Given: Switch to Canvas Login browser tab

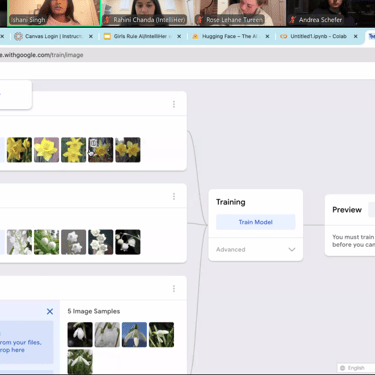Looking at the screenshot, I should coord(53,36).
